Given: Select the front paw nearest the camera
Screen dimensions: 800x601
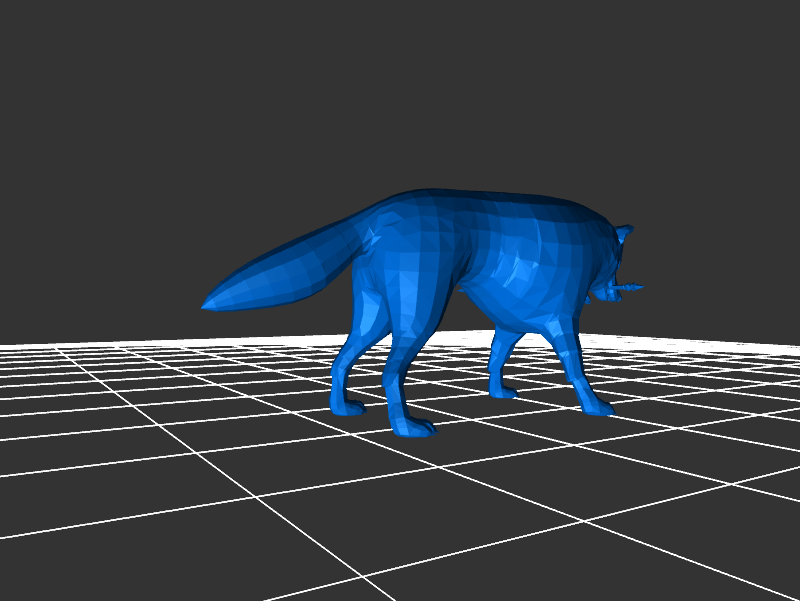Looking at the screenshot, I should tap(598, 408).
